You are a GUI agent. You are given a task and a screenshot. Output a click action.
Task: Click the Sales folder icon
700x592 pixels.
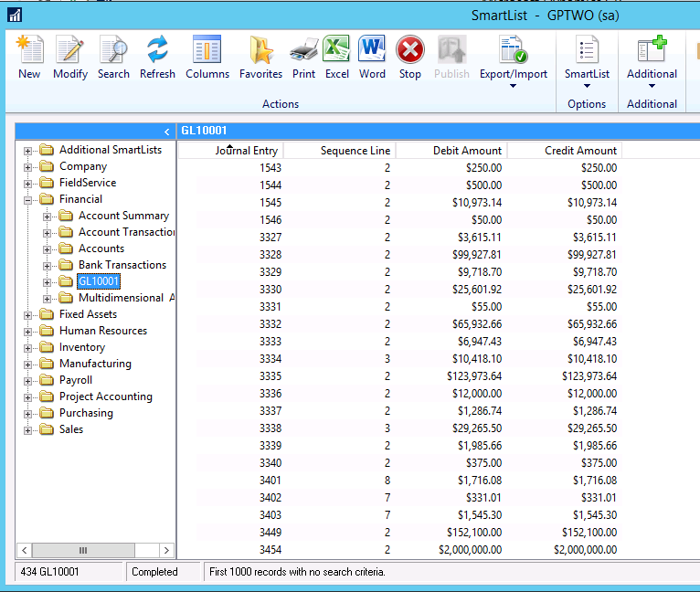pos(47,429)
